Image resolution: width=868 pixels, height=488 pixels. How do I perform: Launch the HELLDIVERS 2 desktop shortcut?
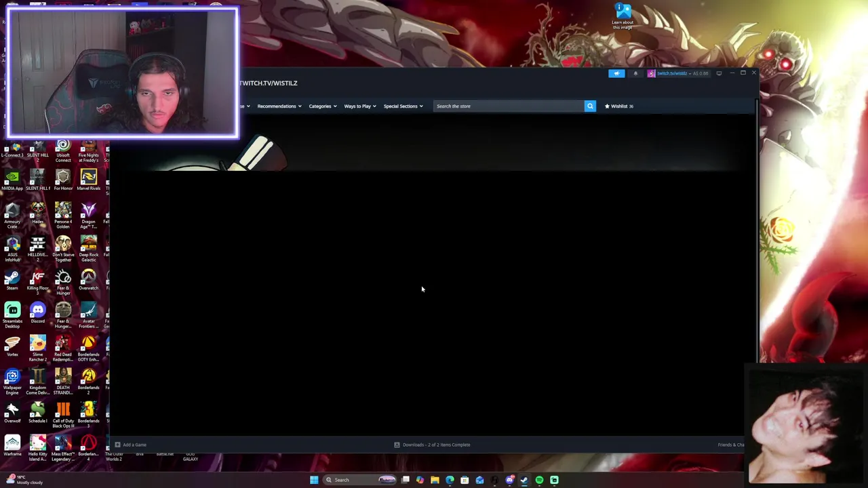click(x=37, y=249)
